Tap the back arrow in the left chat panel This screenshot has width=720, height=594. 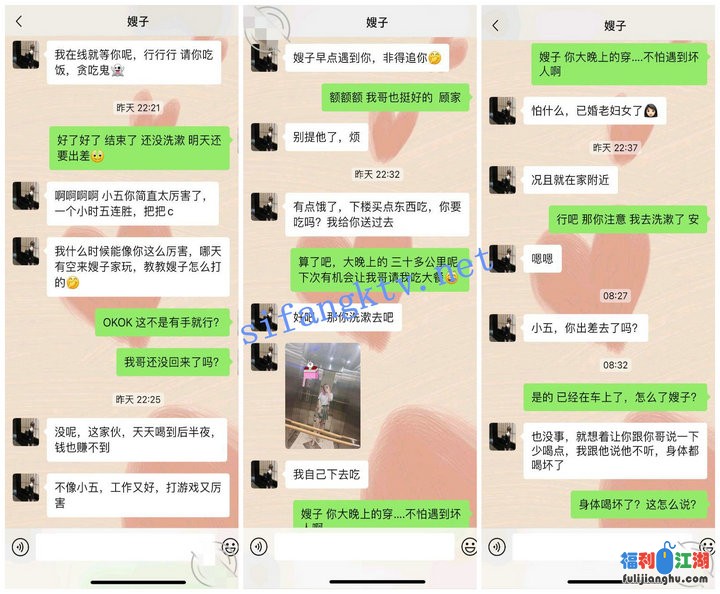click(19, 21)
